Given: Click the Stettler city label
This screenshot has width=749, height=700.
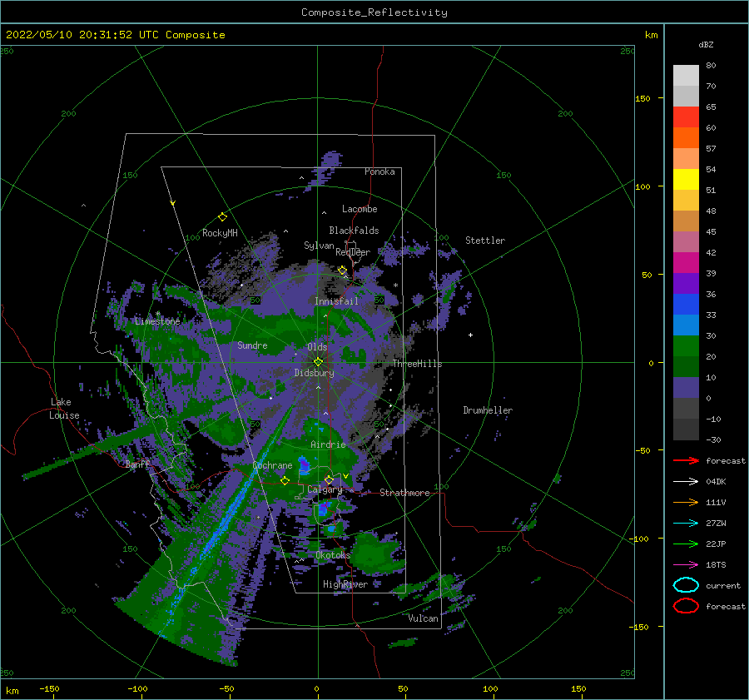Looking at the screenshot, I should [x=485, y=241].
